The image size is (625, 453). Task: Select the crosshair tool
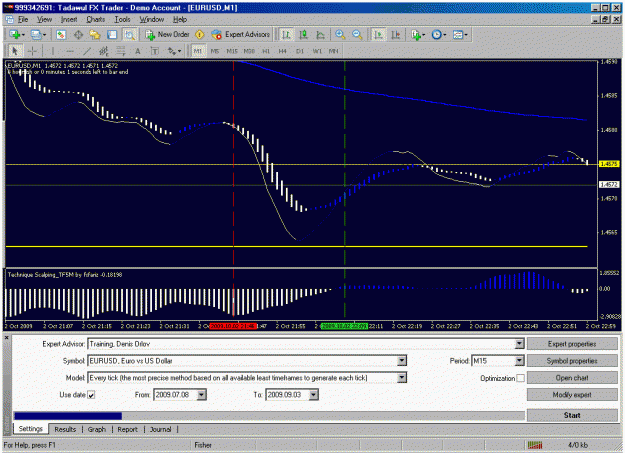[32, 51]
